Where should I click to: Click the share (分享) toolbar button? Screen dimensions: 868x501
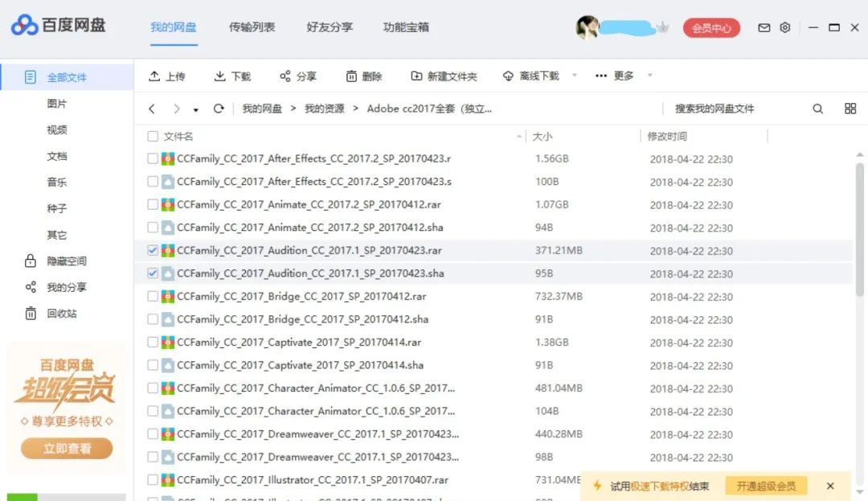298,76
